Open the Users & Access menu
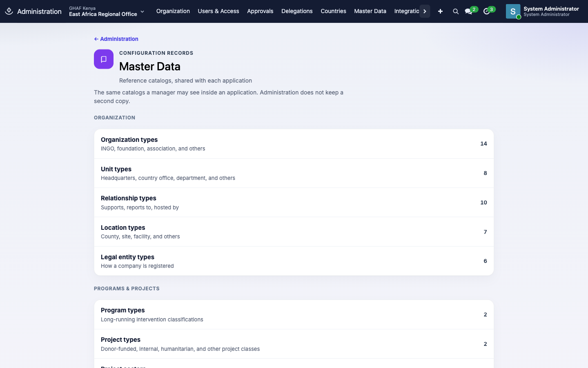This screenshot has width=588, height=368. [x=218, y=11]
